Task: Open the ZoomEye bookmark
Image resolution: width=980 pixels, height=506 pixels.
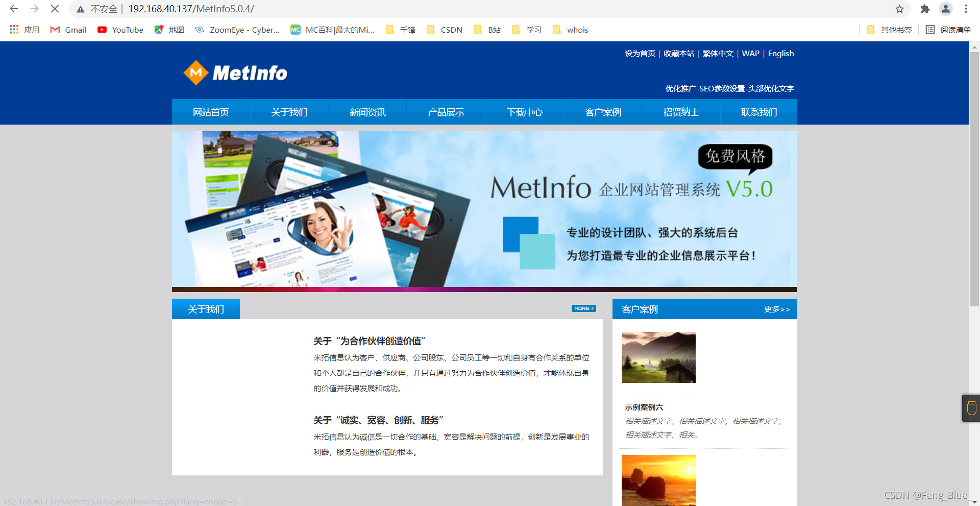Action: point(237,30)
